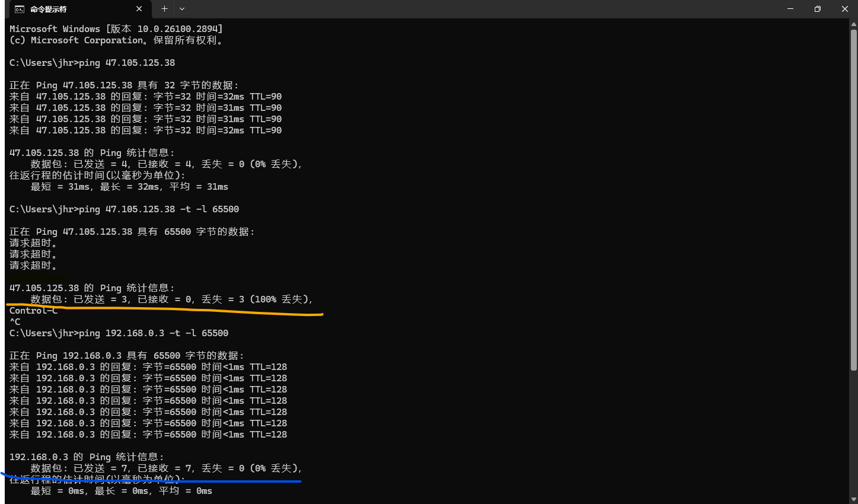The image size is (858, 504).
Task: Select the 命令提示符 tab title
Action: pyautogui.click(x=49, y=9)
